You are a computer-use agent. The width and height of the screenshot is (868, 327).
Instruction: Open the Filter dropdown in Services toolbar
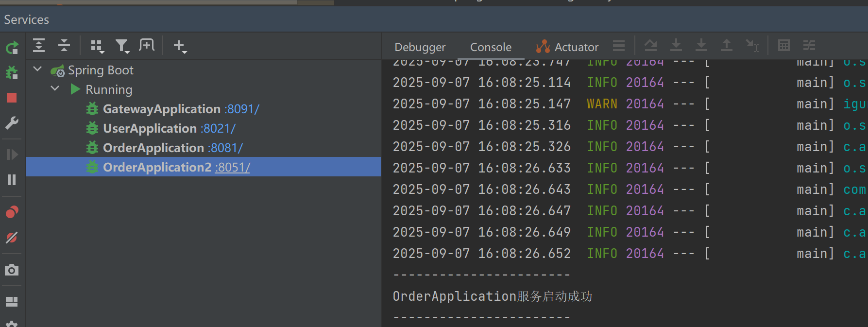[122, 46]
